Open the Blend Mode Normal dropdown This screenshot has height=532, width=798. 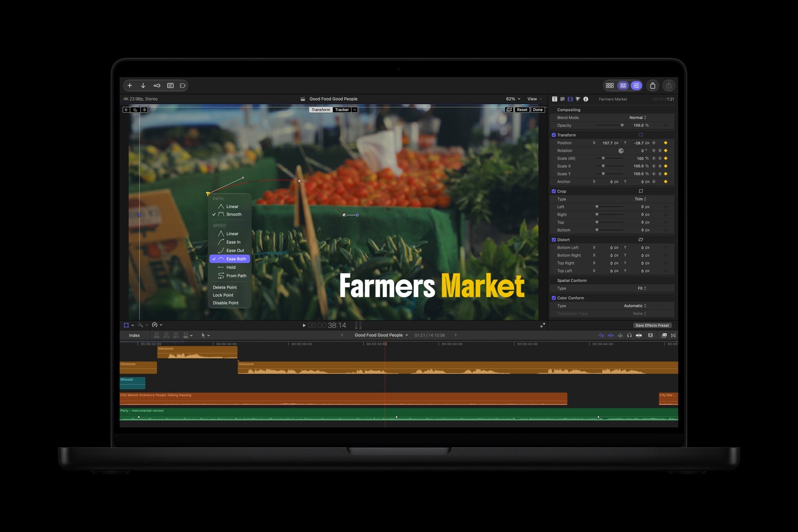click(x=638, y=118)
